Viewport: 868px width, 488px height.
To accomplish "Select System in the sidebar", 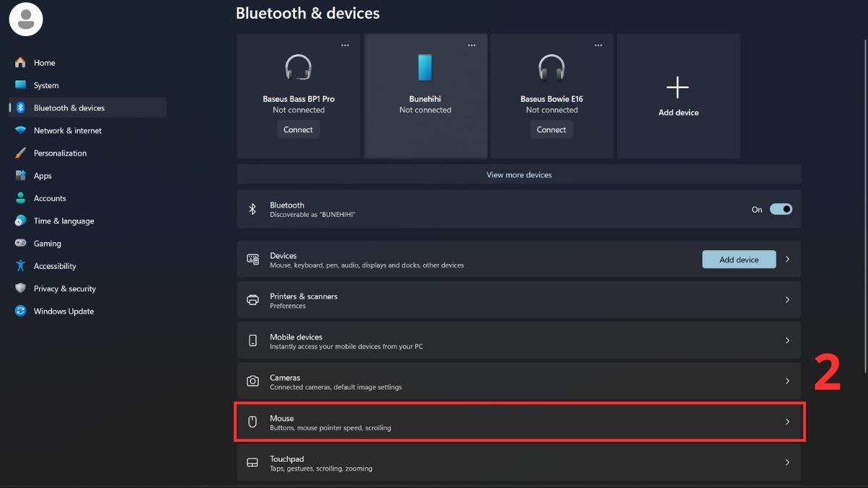I will (x=46, y=85).
